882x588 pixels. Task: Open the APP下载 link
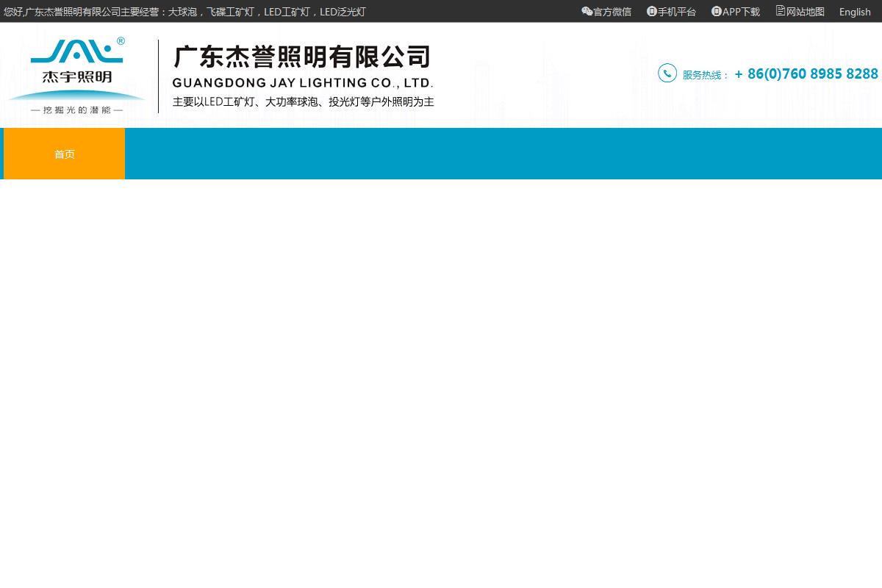pos(741,12)
